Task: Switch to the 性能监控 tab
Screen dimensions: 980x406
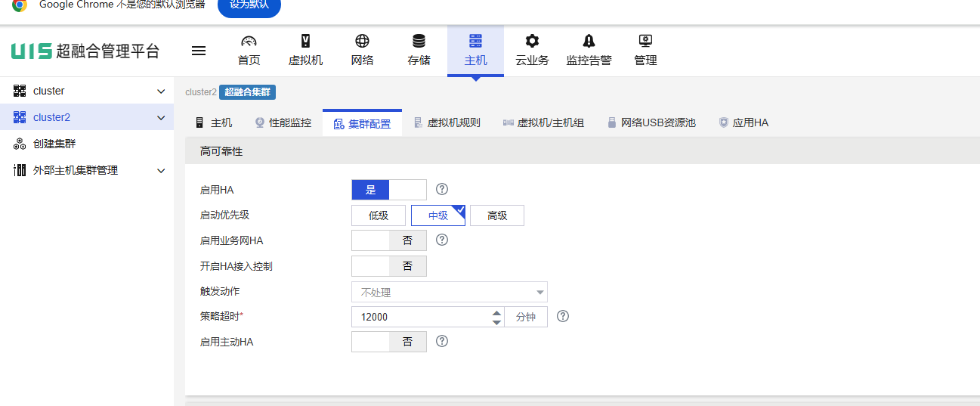Action: click(283, 122)
